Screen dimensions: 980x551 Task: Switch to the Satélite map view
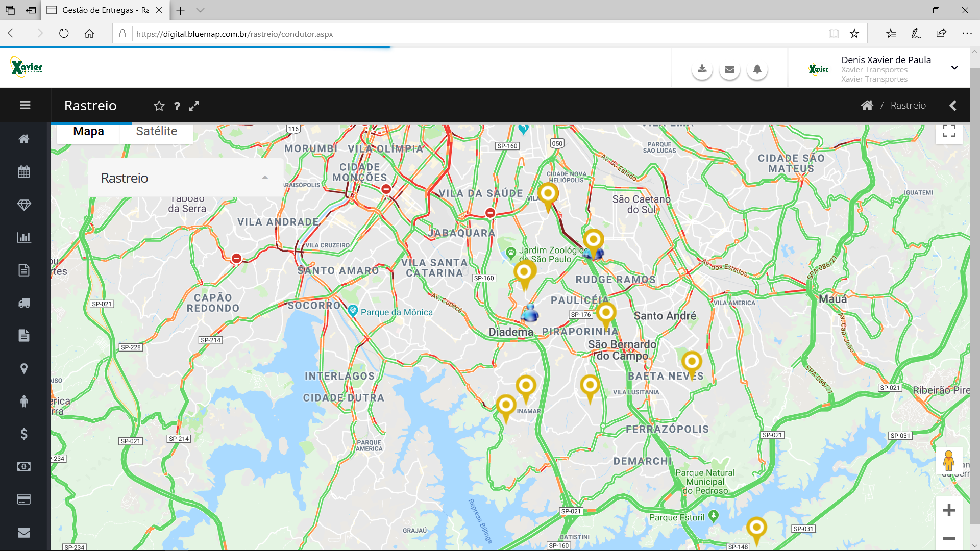click(156, 131)
